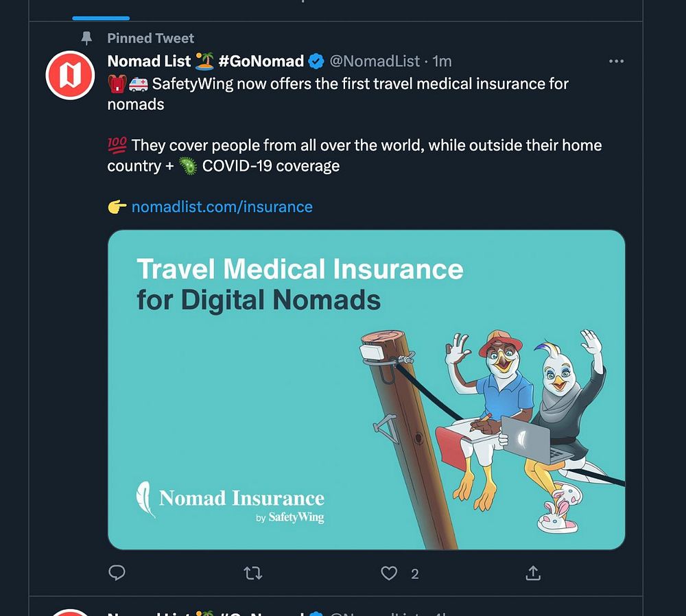The height and width of the screenshot is (616, 686).
Task: Open the share tweet icon
Action: (x=533, y=573)
